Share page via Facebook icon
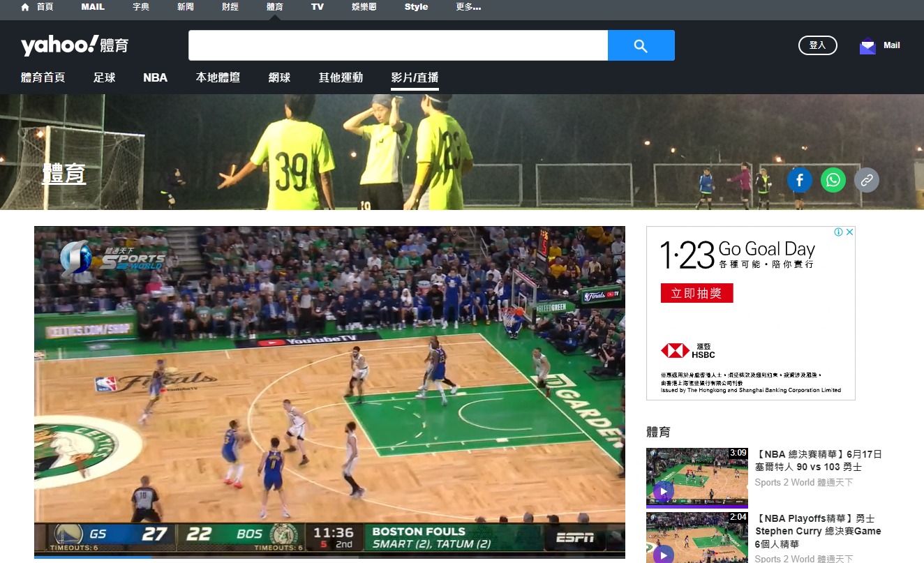 tap(799, 180)
